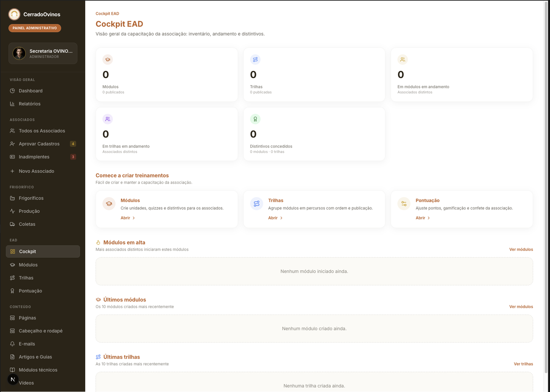Click the sidebar Módulos graduation cap icon
The image size is (550, 392).
tap(12, 265)
